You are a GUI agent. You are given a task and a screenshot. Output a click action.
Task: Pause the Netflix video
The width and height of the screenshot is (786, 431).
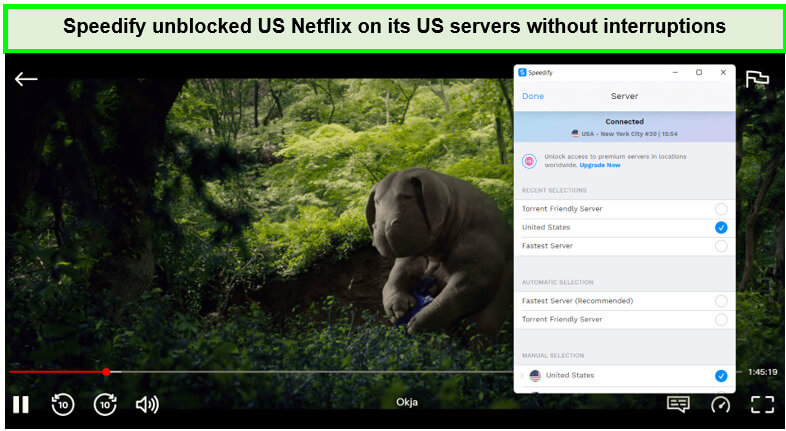[21, 404]
